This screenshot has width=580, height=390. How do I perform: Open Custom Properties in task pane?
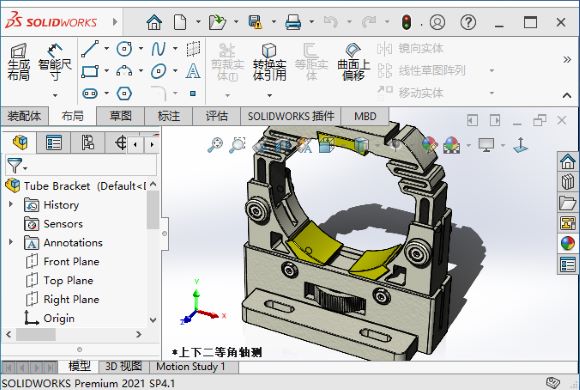coord(568,264)
